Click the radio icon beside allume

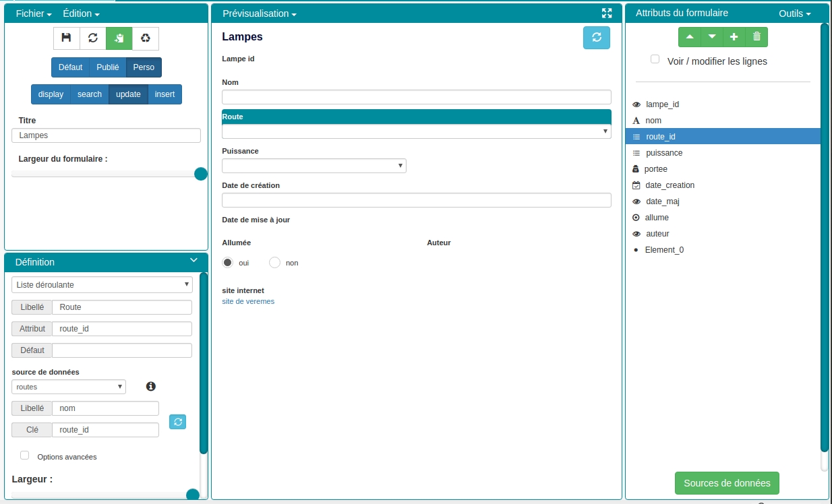(636, 218)
